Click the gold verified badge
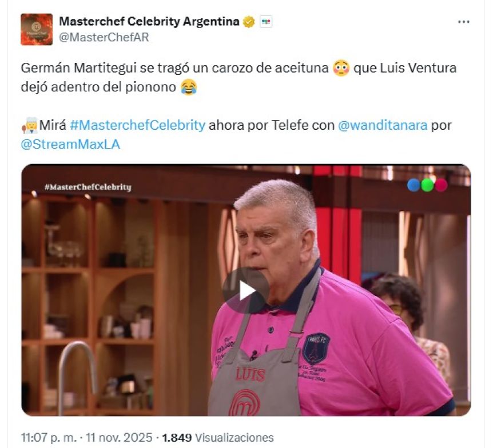 [249, 22]
